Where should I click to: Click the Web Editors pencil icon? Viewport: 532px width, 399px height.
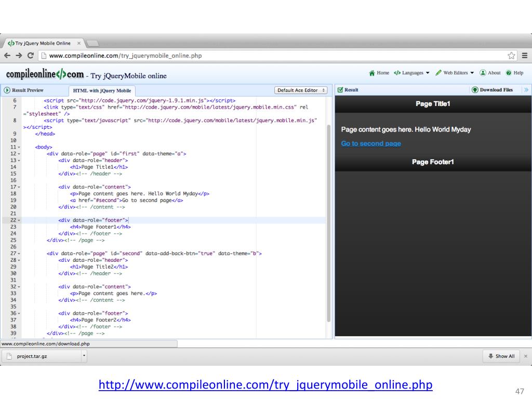(438, 73)
